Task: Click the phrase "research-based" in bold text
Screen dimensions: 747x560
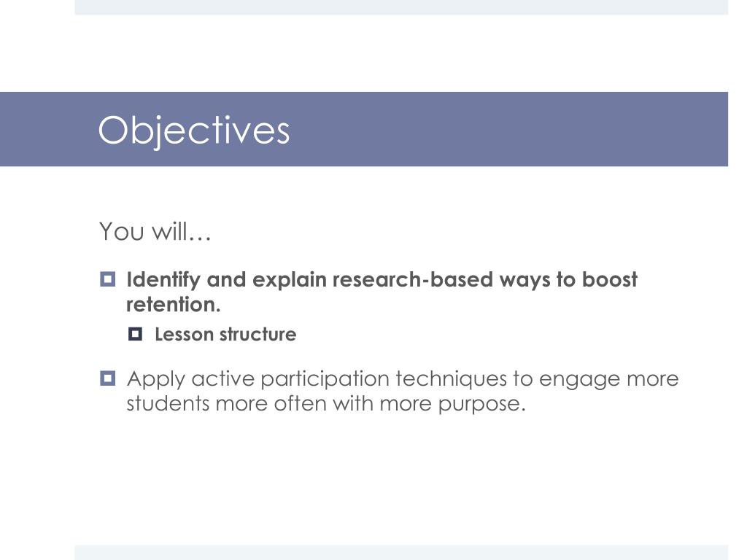Action: point(373,279)
